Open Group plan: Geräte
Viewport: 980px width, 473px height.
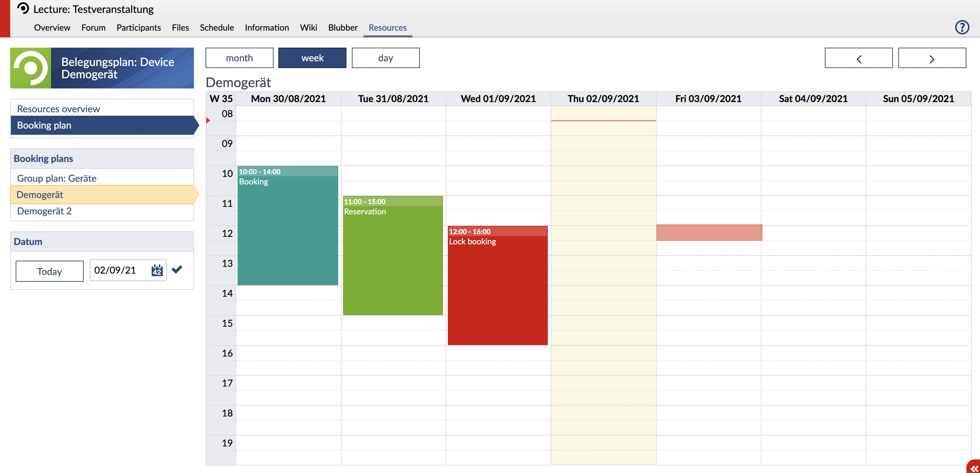57,178
